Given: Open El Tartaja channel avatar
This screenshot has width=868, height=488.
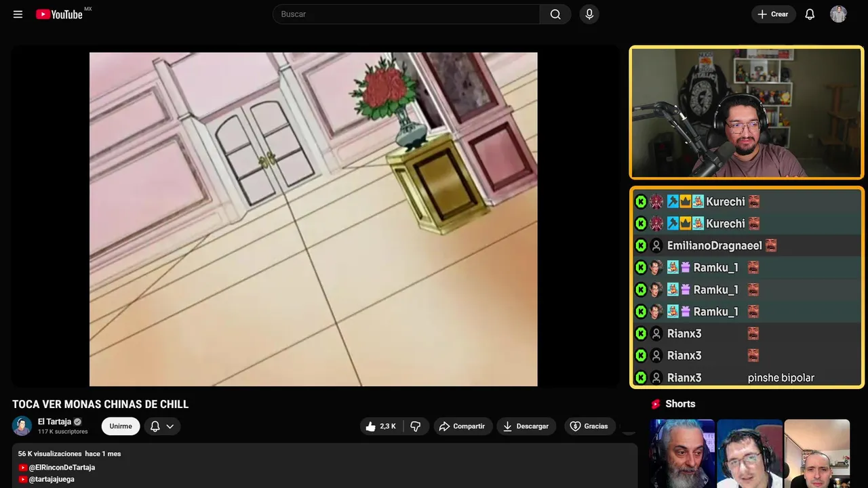Looking at the screenshot, I should click(22, 426).
